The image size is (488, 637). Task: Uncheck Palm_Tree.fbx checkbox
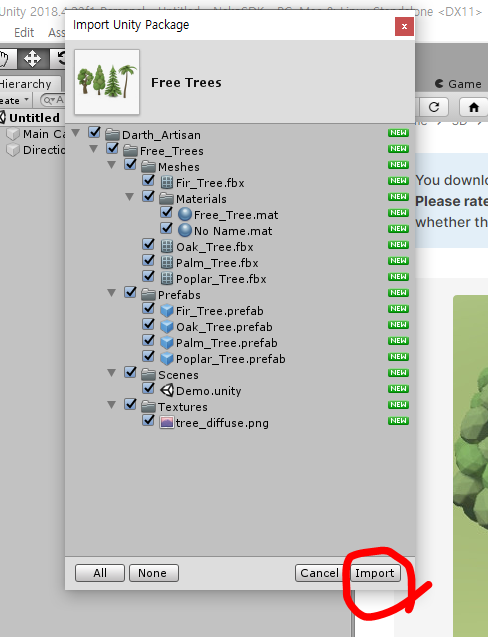coord(148,260)
